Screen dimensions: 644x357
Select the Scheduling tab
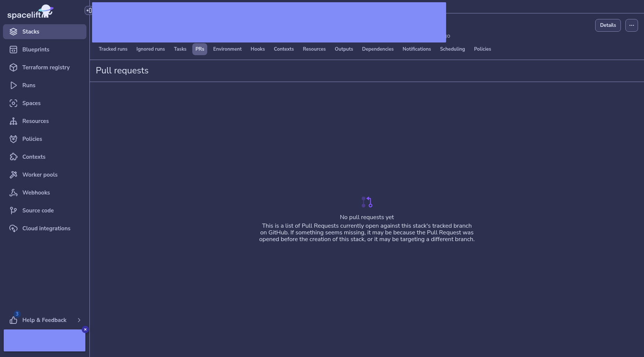click(x=452, y=49)
